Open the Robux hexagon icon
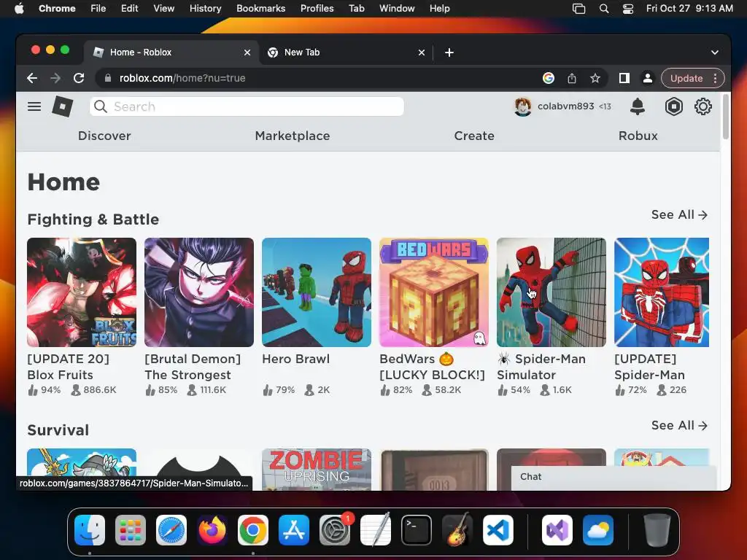The width and height of the screenshot is (747, 560). tap(673, 106)
